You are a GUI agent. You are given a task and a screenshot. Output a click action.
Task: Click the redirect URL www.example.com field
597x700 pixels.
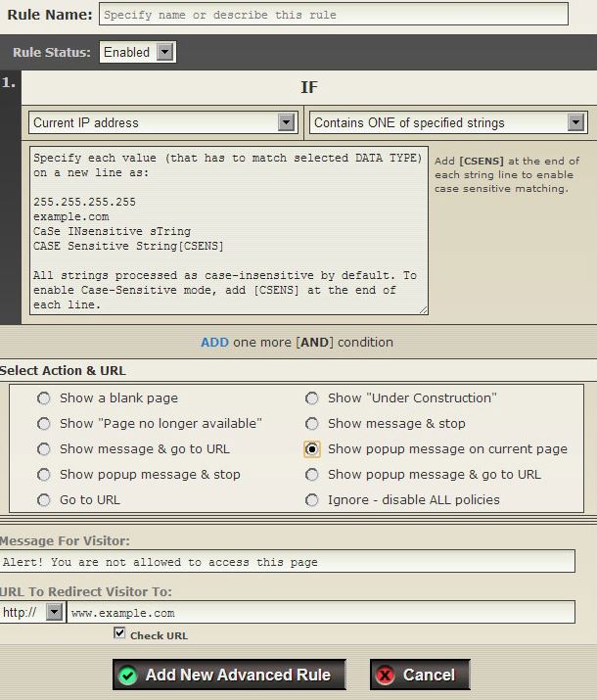click(321, 613)
